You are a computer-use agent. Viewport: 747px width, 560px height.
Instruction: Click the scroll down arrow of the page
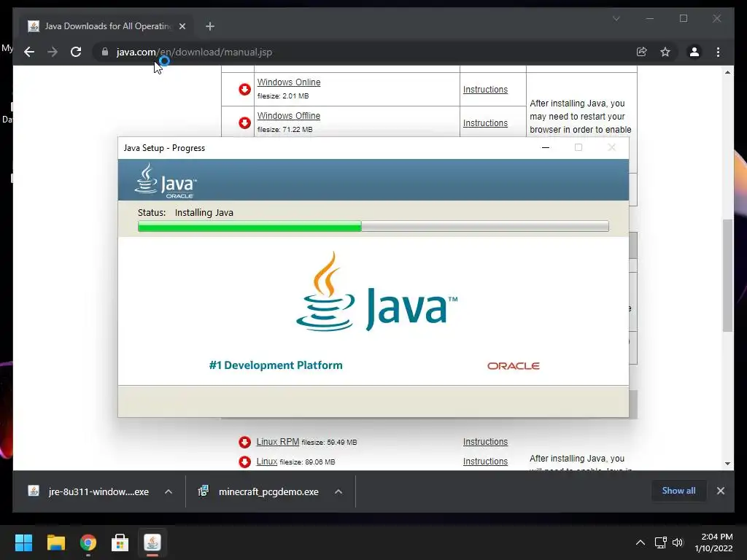click(727, 463)
